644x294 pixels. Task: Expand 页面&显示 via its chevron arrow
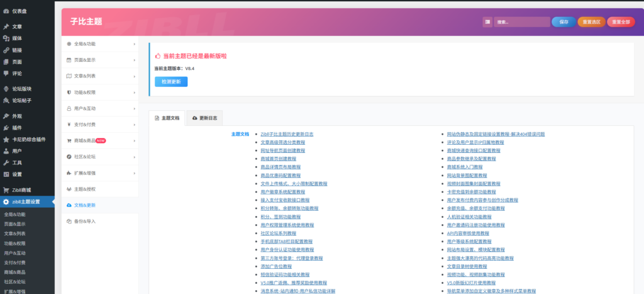tap(135, 60)
